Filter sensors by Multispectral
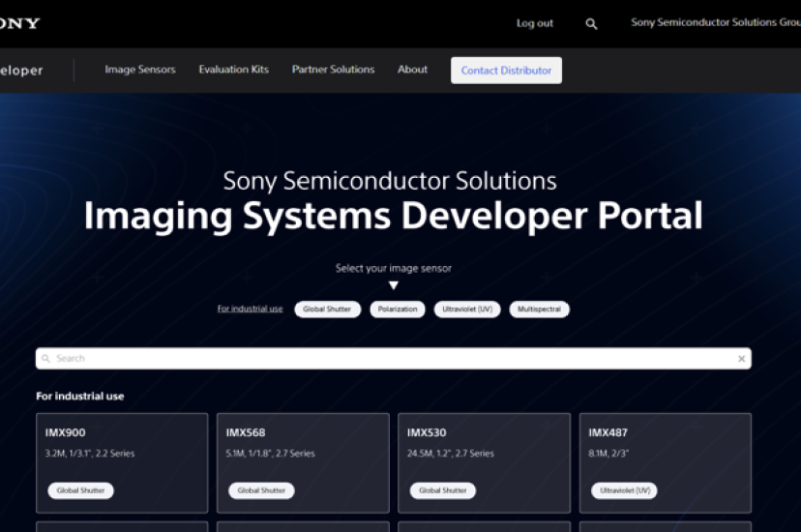 point(540,310)
